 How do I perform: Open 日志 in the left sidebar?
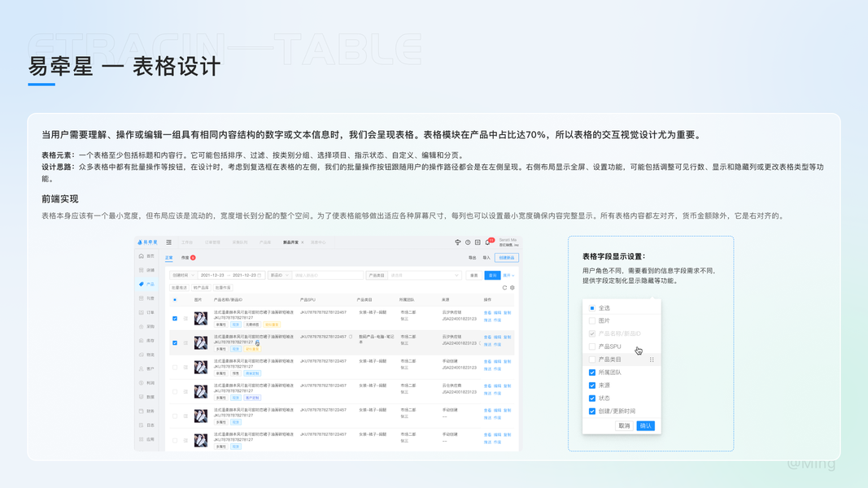(x=147, y=425)
